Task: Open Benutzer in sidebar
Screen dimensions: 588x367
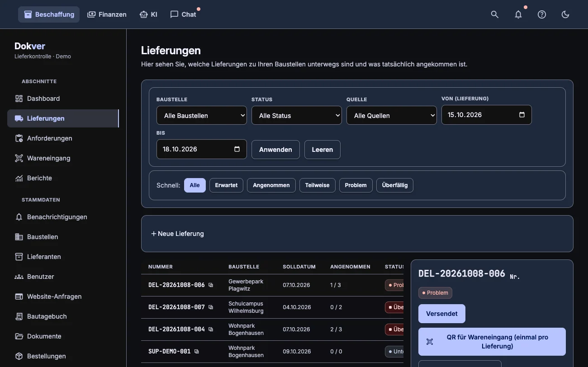Action: click(63, 277)
